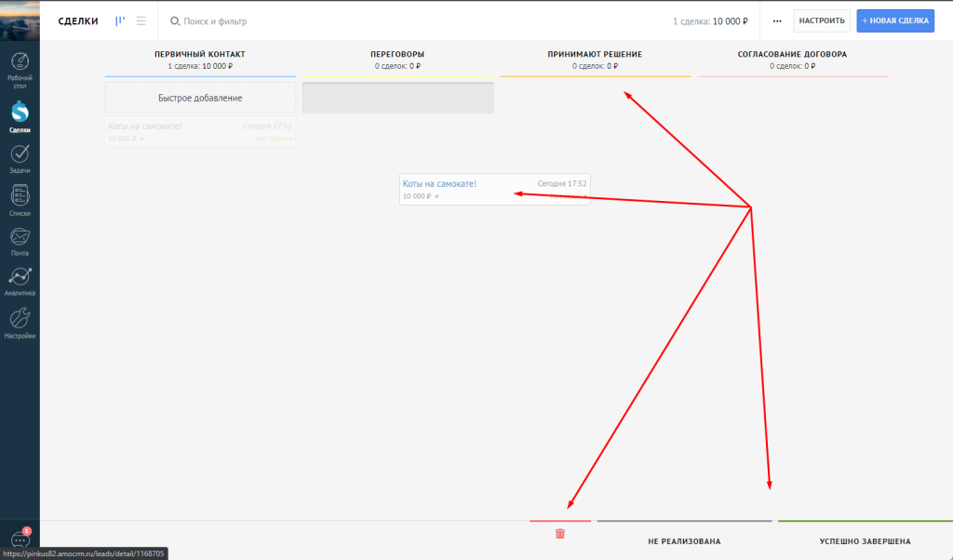
Task: Select the Сделки sidebar icon
Action: pyautogui.click(x=20, y=113)
